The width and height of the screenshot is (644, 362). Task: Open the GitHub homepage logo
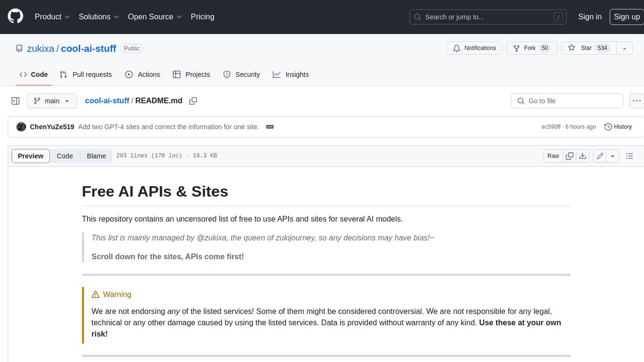click(x=15, y=17)
